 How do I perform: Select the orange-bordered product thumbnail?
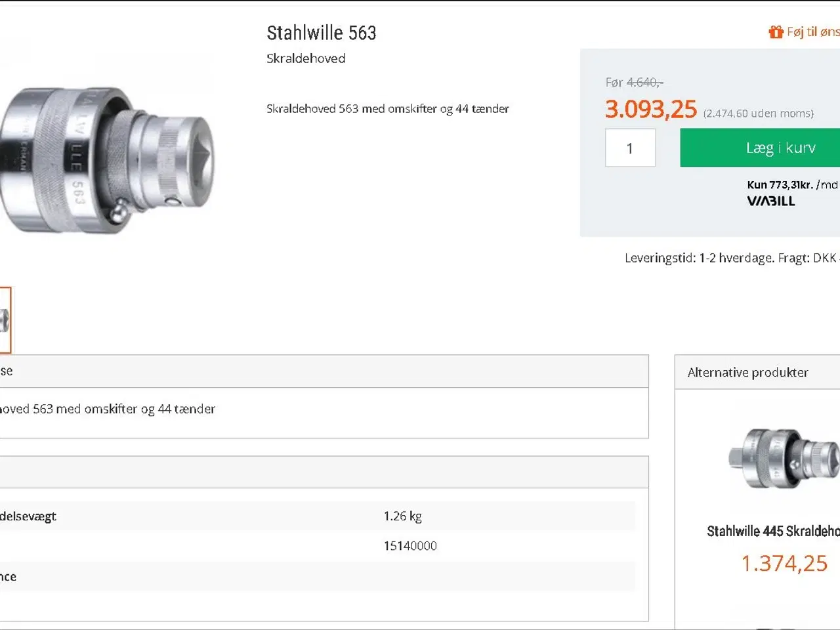[5, 320]
